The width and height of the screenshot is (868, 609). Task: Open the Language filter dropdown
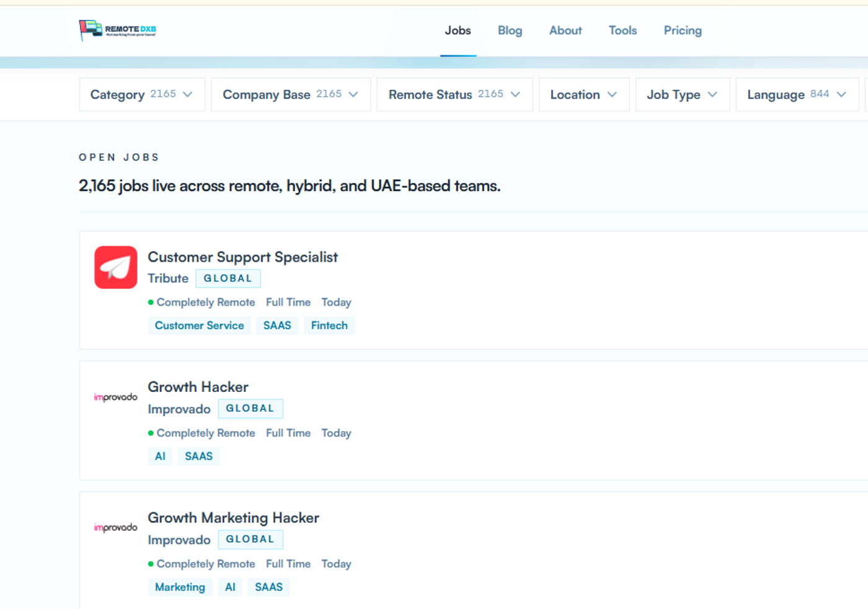797,94
